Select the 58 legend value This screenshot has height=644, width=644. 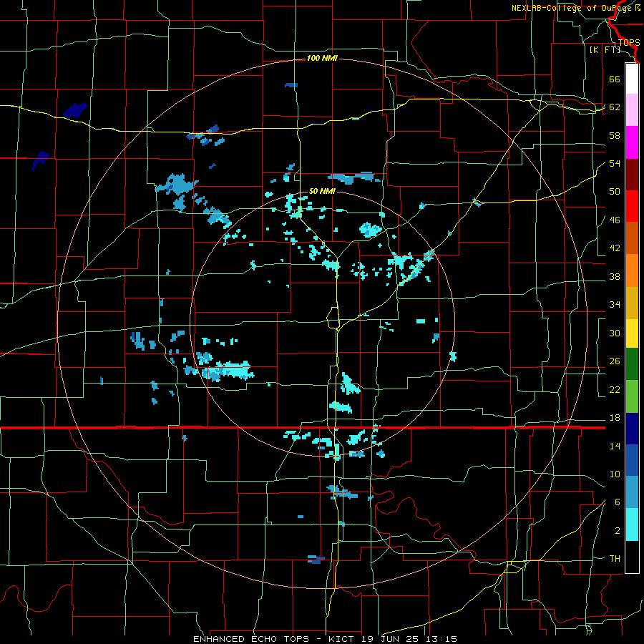[x=615, y=135]
